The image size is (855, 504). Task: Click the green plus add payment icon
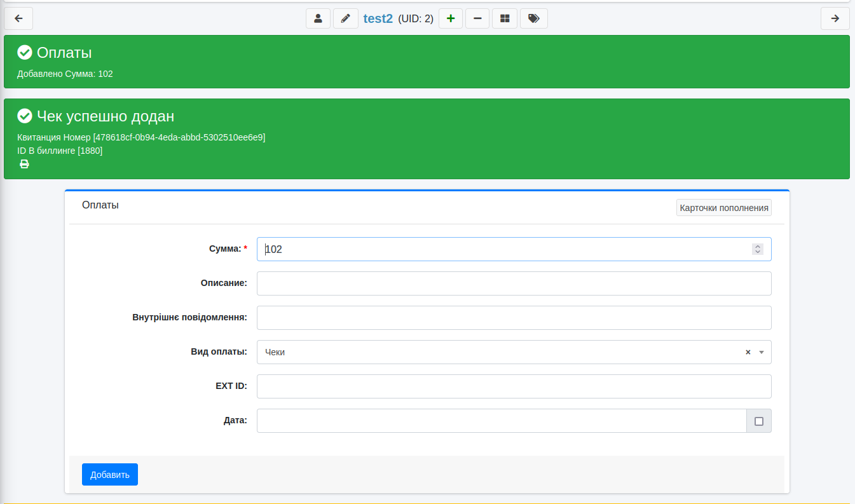click(451, 18)
